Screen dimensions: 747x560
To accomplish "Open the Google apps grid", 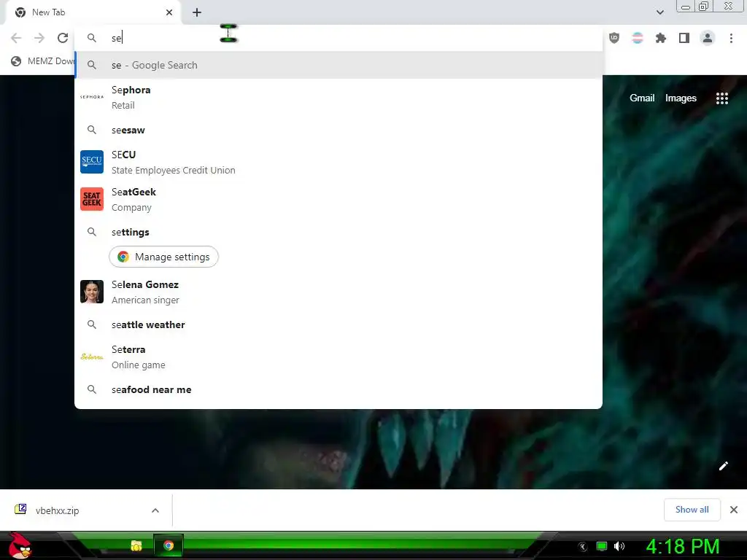I will 721,98.
